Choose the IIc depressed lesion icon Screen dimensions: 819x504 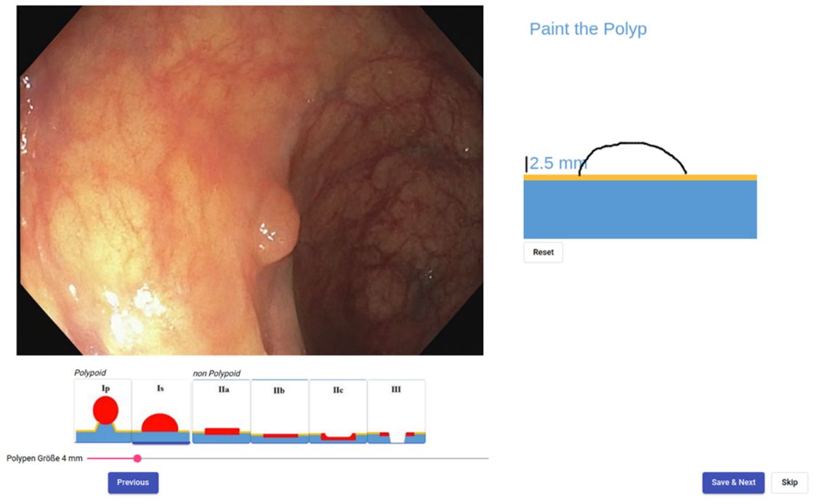339,412
